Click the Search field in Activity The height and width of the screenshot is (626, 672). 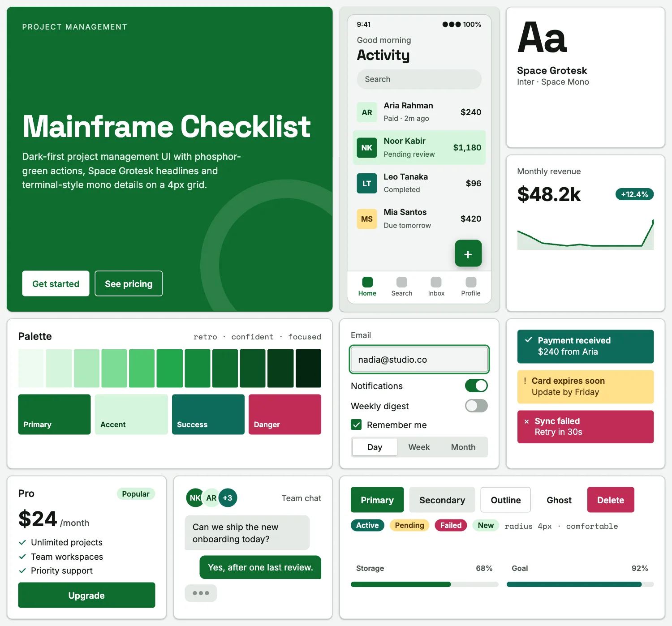(x=419, y=79)
